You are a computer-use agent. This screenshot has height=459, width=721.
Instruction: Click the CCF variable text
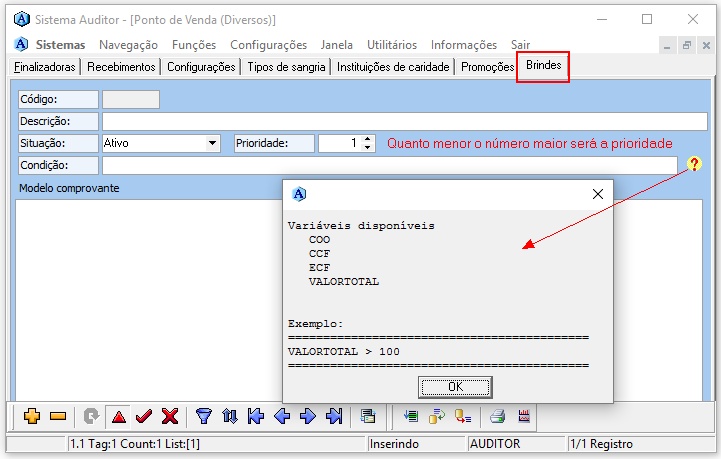tap(319, 253)
